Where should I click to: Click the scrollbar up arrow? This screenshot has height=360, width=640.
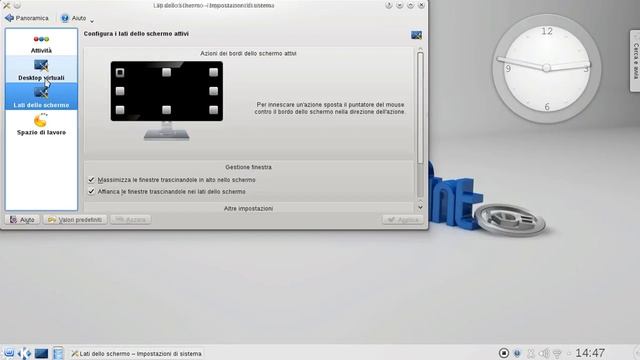(420, 49)
